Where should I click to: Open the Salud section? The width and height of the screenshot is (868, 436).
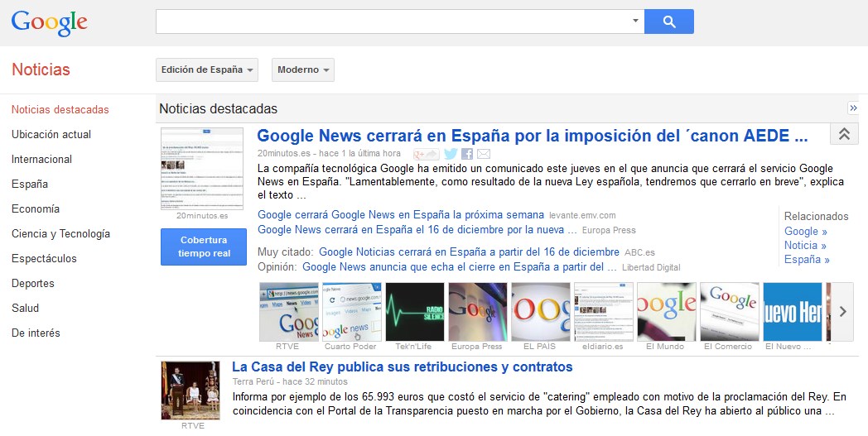(25, 309)
